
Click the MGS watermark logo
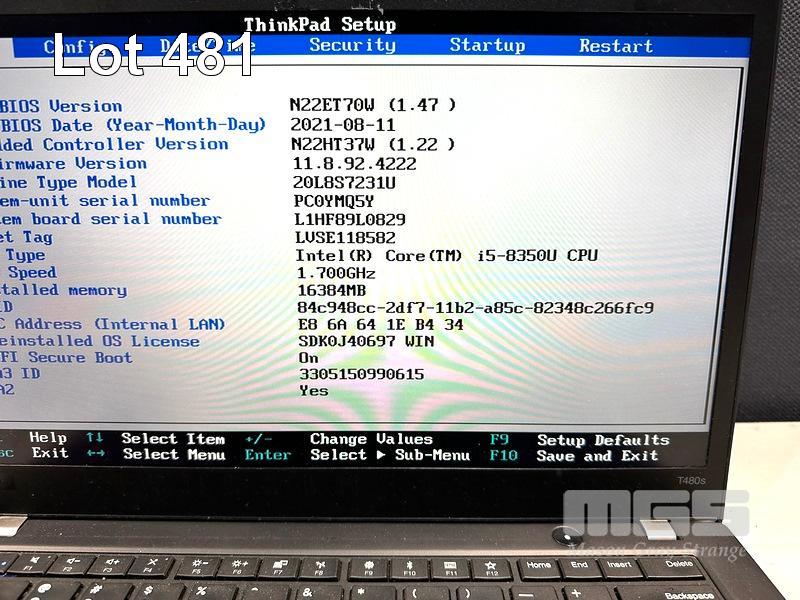point(655,515)
